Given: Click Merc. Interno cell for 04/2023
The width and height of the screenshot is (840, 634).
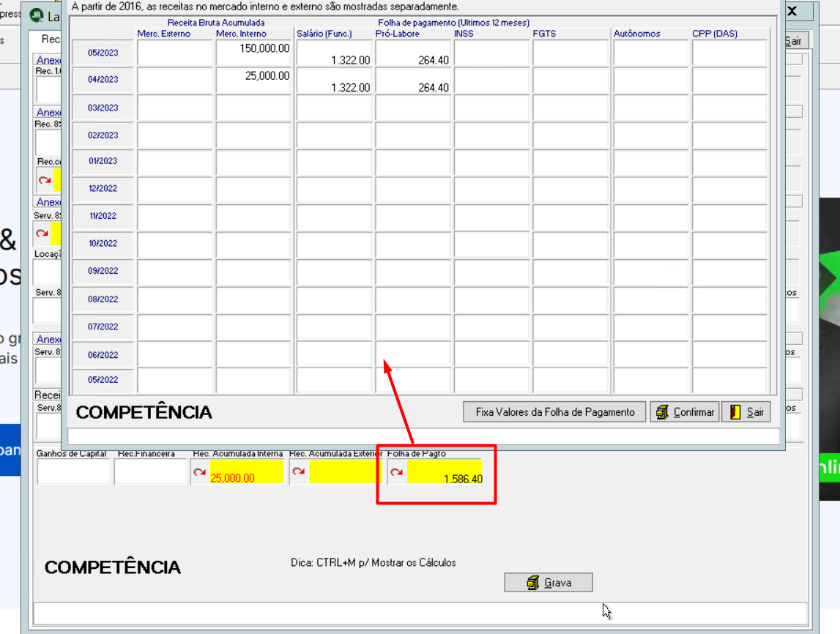Looking at the screenshot, I should click(x=253, y=81).
